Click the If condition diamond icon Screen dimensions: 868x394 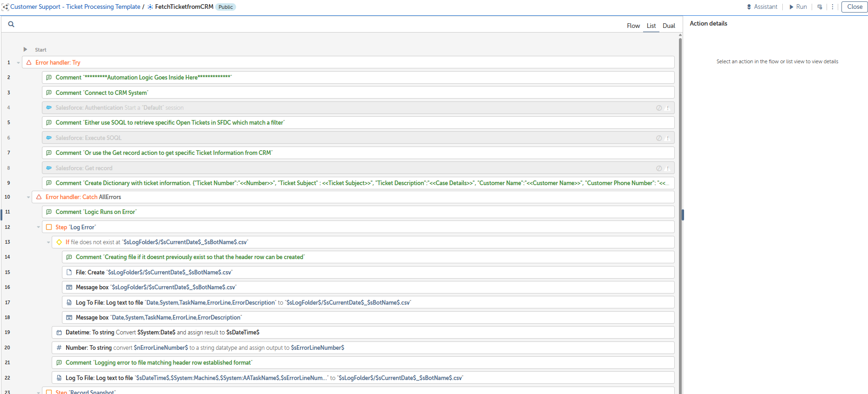59,242
